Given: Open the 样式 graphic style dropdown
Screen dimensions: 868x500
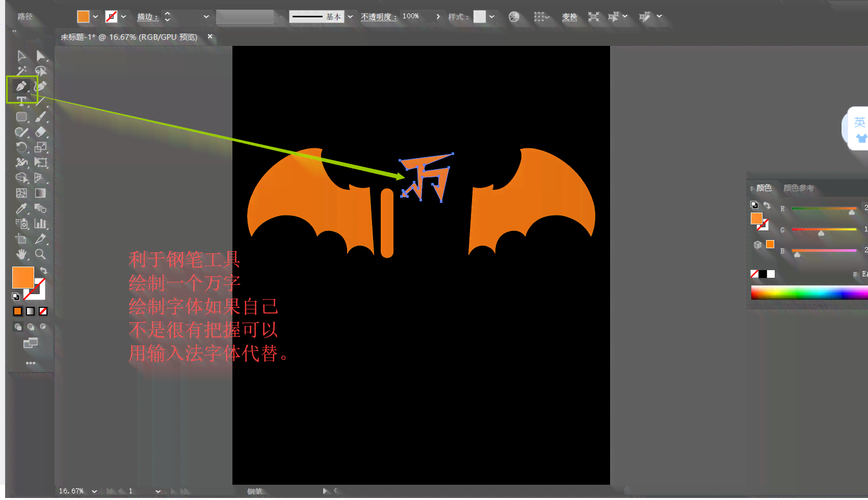Looking at the screenshot, I should [492, 17].
